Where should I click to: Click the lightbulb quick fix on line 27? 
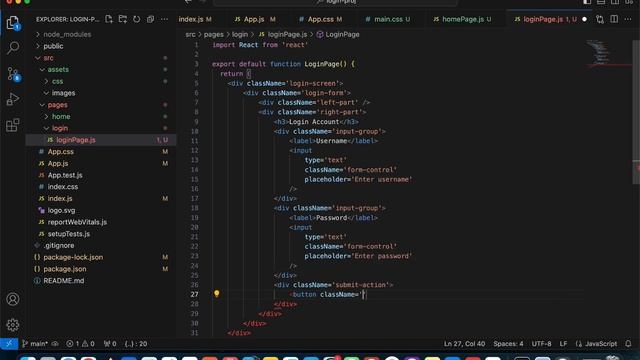[217, 293]
